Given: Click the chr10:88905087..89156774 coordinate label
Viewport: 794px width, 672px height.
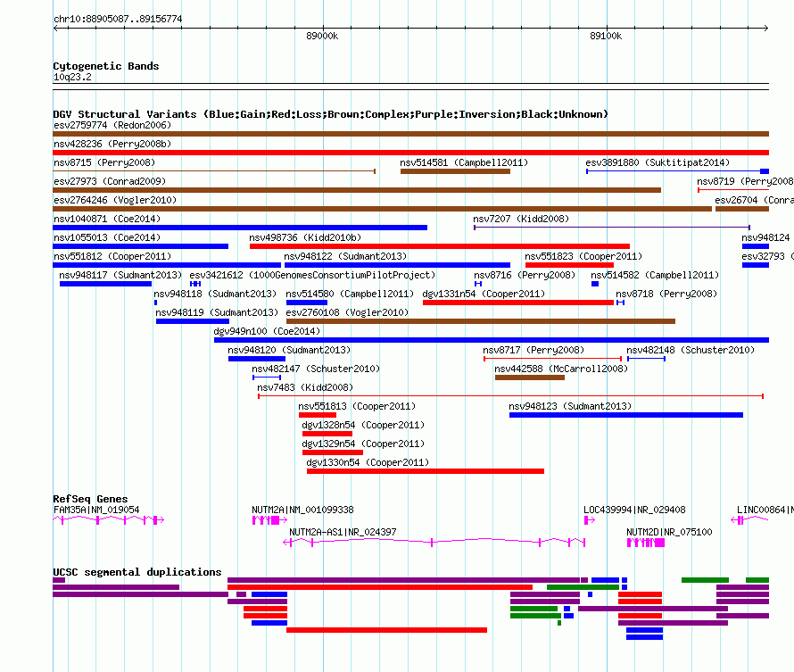Looking at the screenshot, I should click(118, 19).
